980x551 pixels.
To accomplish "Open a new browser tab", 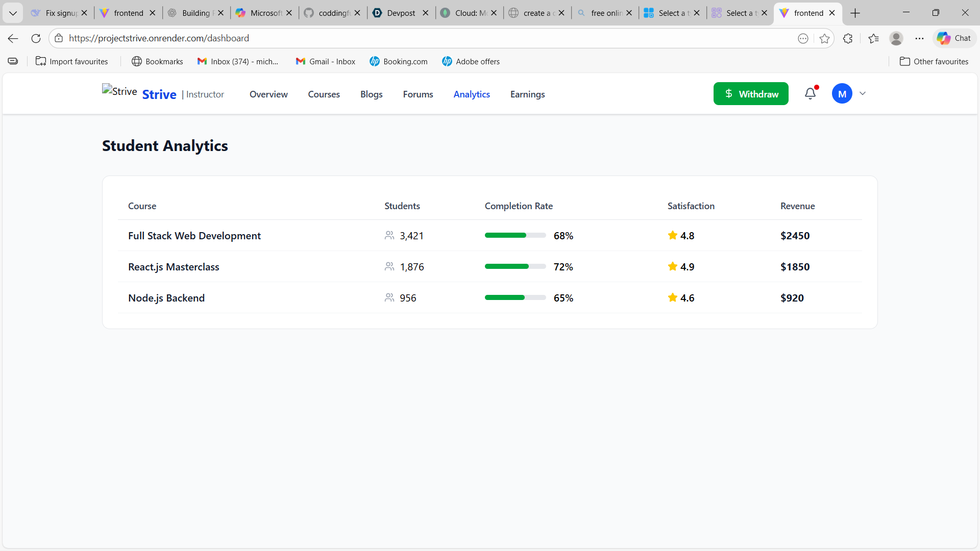I will click(x=855, y=13).
